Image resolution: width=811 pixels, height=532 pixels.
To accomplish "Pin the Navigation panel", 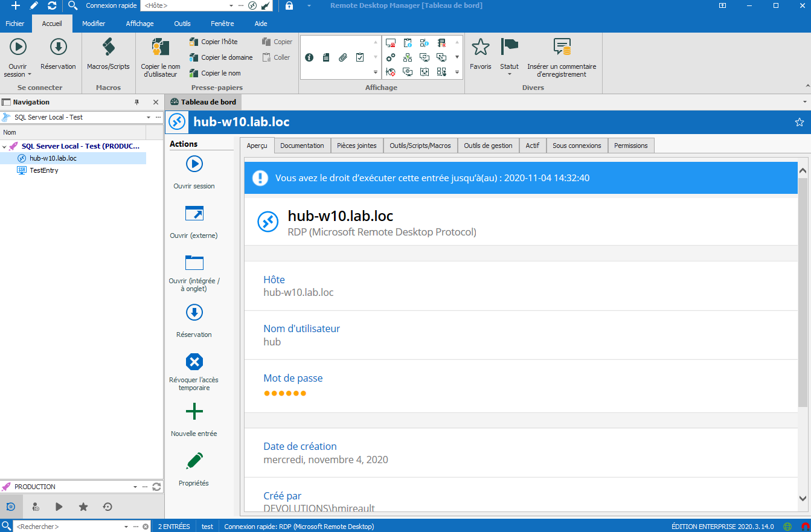I will coord(136,102).
